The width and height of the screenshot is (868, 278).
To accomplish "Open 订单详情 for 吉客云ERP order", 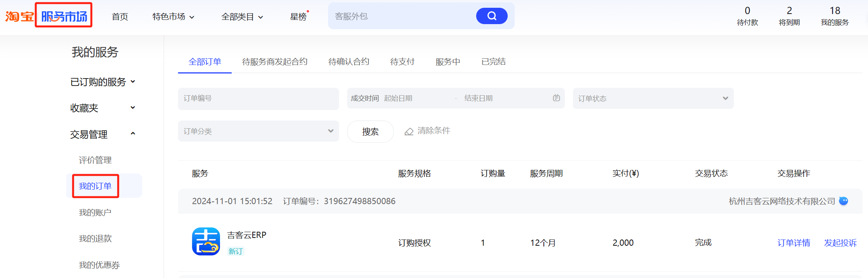I will click(794, 243).
